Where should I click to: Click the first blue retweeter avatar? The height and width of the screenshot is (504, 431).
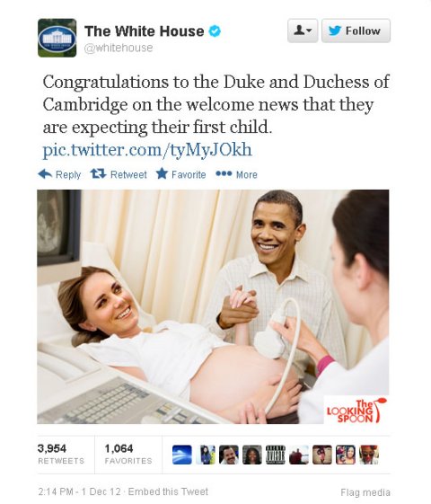click(182, 455)
